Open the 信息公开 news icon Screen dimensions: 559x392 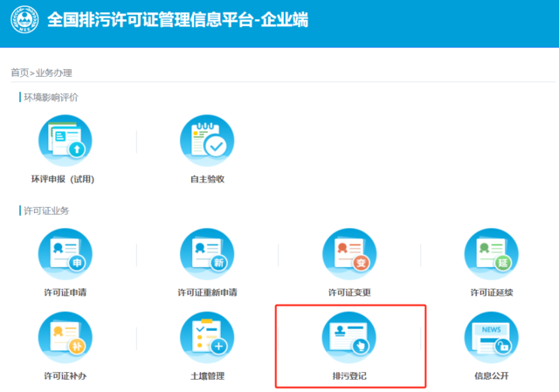491,339
